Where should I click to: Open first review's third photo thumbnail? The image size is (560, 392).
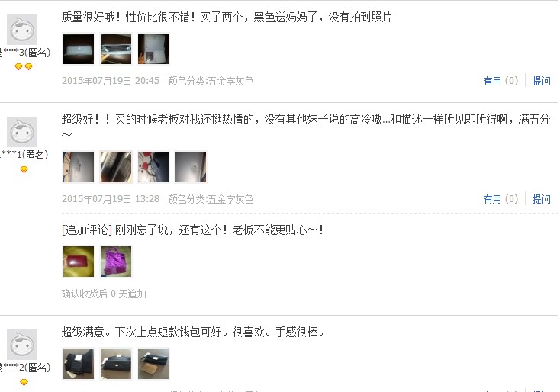point(153,49)
